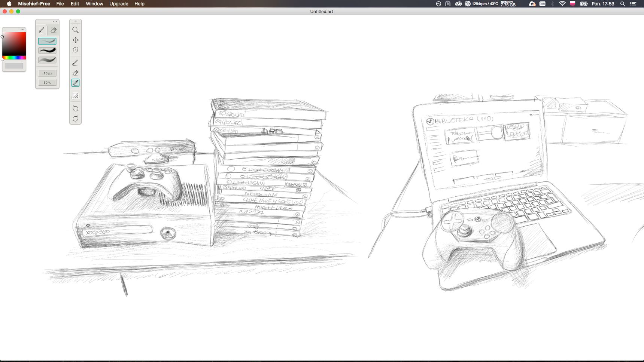Pick the Brush tool in the tall toolbar
Screen dimensions: 644x362
[x=75, y=63]
